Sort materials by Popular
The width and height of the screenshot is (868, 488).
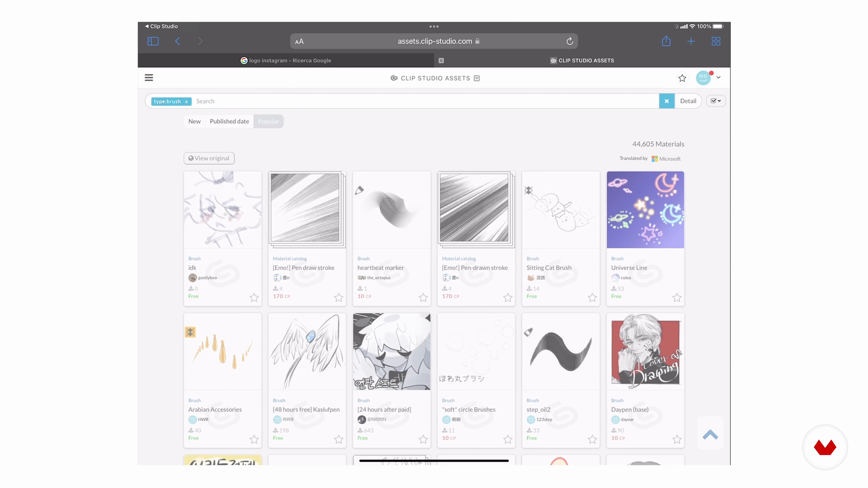(269, 121)
